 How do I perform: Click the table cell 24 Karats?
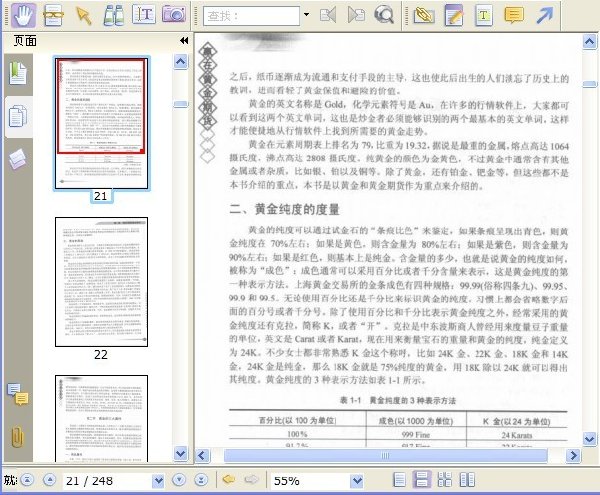point(517,435)
